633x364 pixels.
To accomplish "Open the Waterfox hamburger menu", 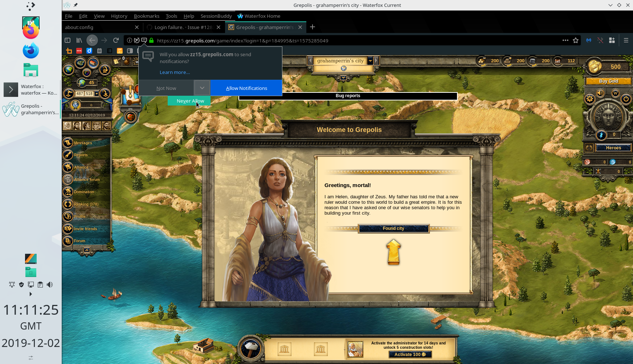I will 626,40.
